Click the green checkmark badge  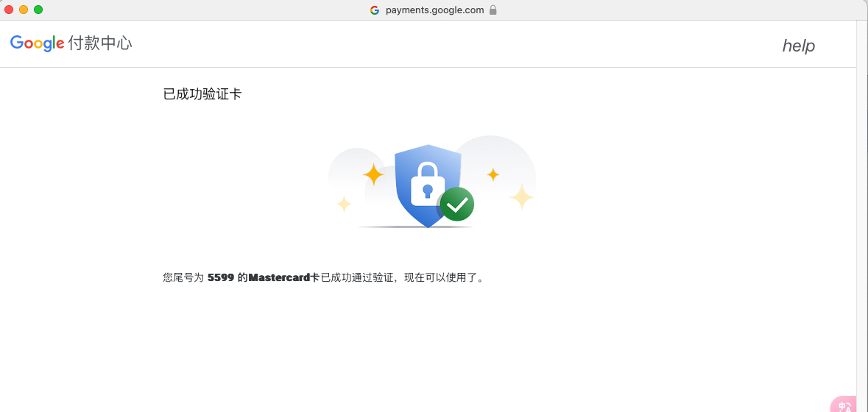[457, 205]
